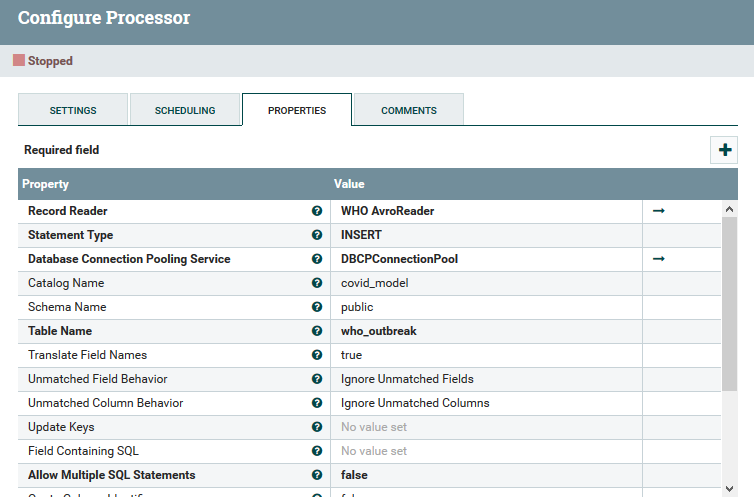Show help for Record Reader property

click(317, 211)
